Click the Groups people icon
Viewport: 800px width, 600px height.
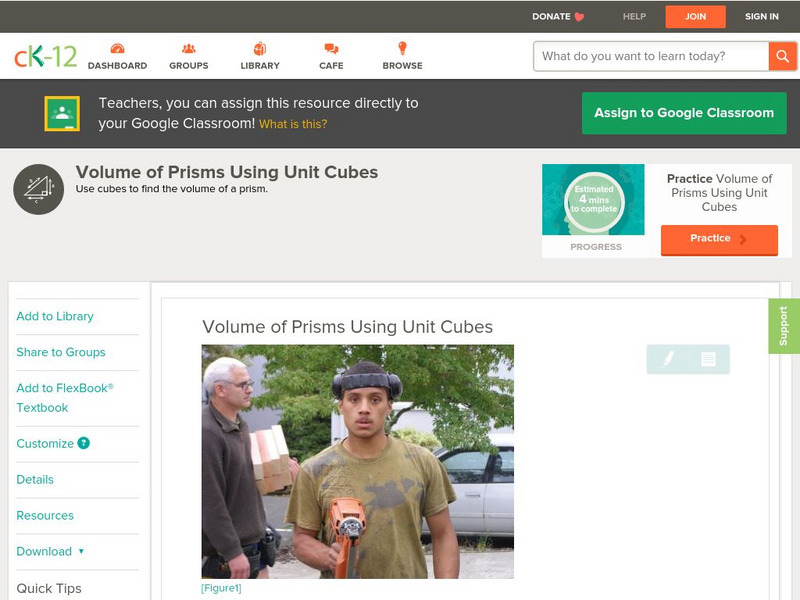point(189,48)
